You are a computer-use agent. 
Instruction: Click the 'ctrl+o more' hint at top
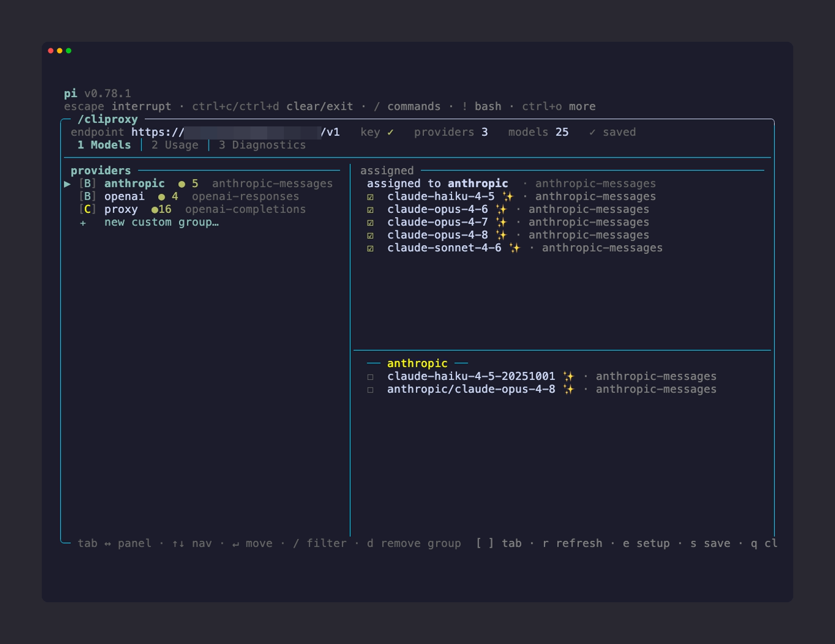point(559,107)
